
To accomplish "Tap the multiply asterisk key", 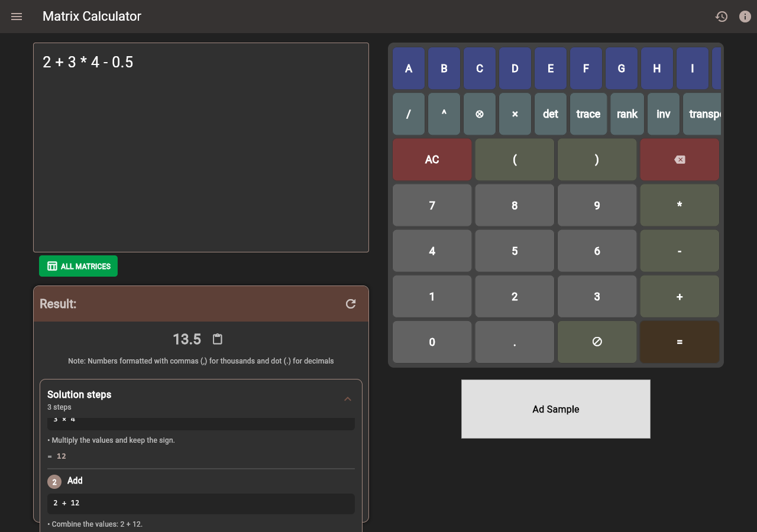I will coord(680,205).
